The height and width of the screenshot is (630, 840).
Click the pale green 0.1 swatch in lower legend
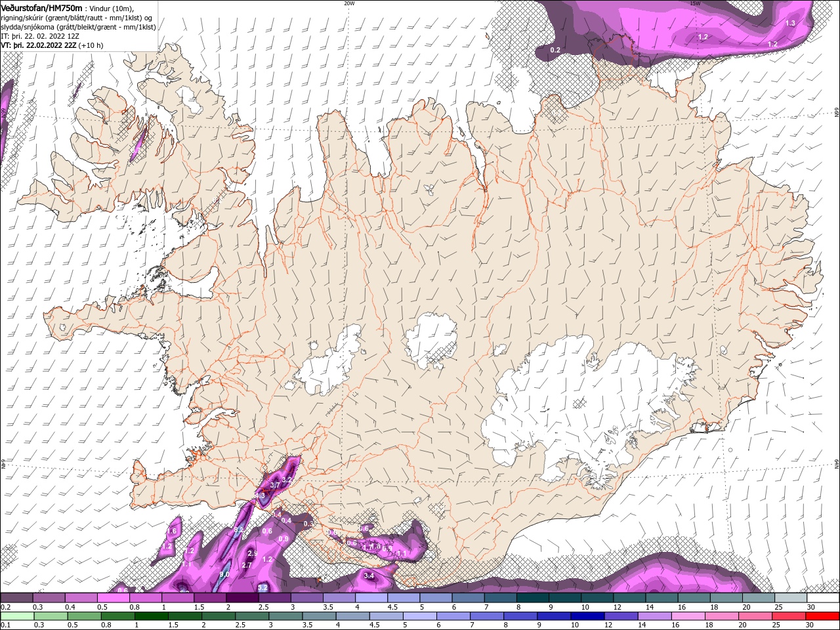pyautogui.click(x=16, y=616)
